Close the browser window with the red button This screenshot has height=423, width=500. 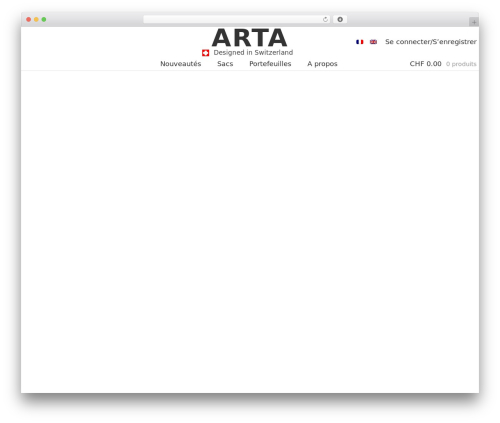tap(29, 20)
